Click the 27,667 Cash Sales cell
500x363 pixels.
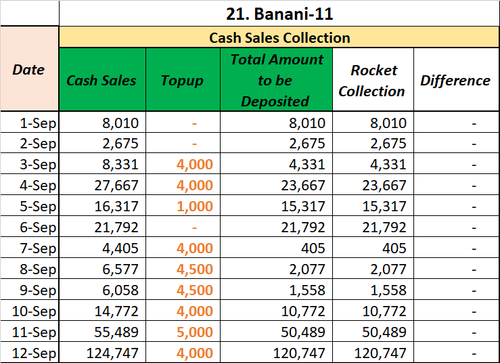102,185
